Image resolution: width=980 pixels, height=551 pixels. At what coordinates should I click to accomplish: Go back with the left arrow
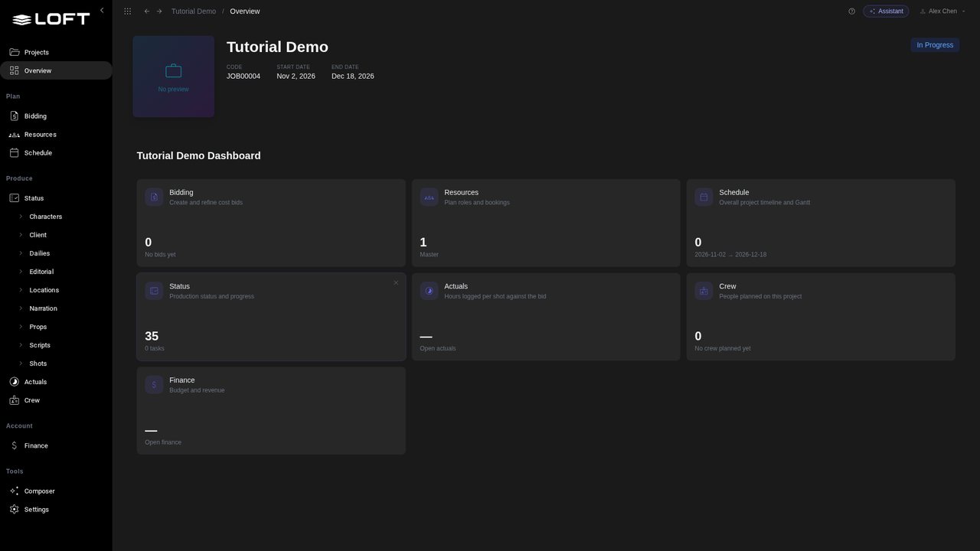pos(147,11)
